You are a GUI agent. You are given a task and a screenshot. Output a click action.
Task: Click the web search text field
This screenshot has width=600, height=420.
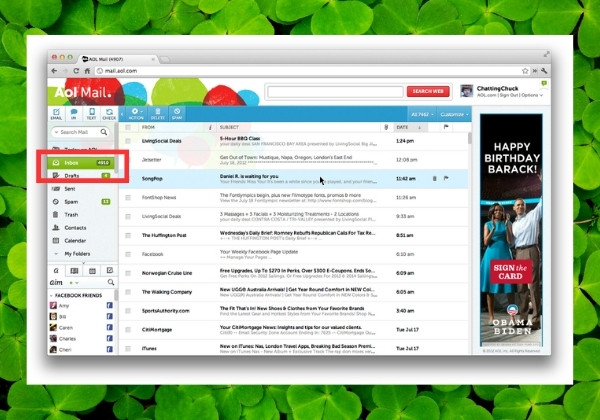(336, 91)
